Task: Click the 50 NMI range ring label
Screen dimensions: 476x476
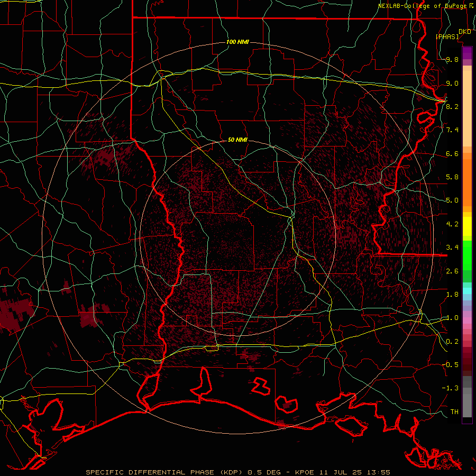Action: pyautogui.click(x=237, y=140)
